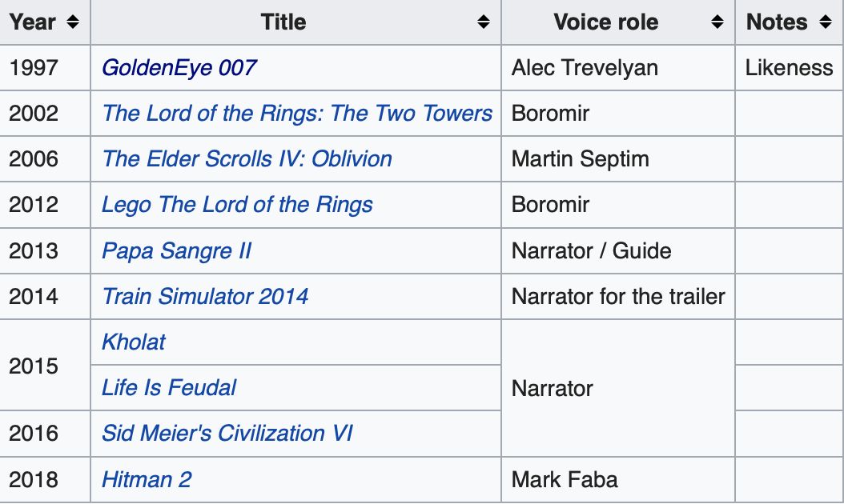Go to the Kholat article
Screen dimensions: 844x504
click(x=133, y=342)
